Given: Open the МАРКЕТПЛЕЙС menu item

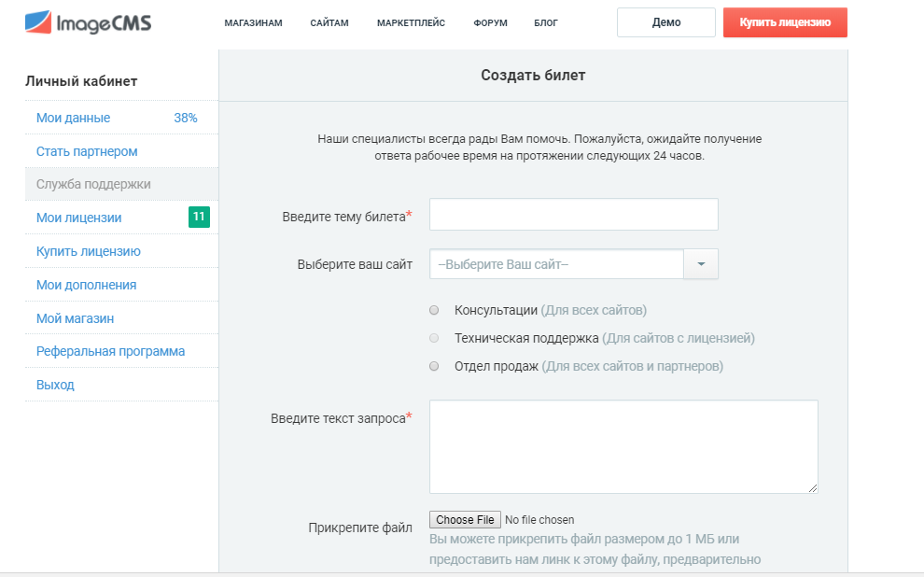Looking at the screenshot, I should pyautogui.click(x=412, y=23).
